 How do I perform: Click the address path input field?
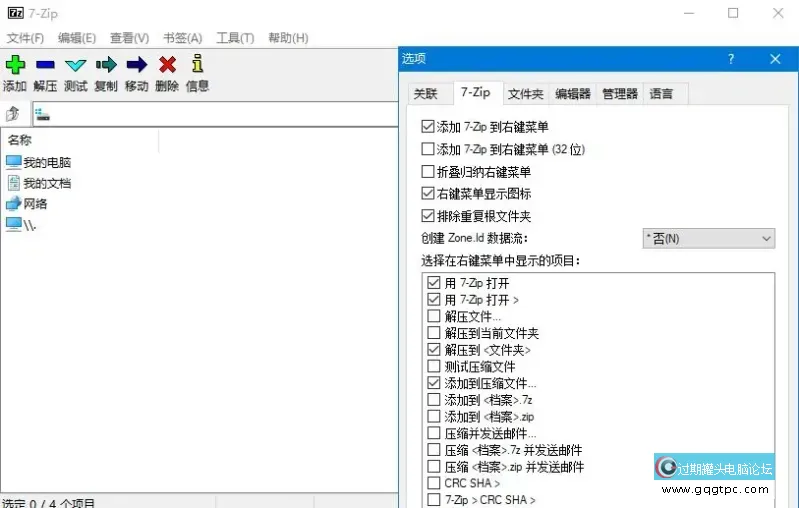[x=216, y=115]
